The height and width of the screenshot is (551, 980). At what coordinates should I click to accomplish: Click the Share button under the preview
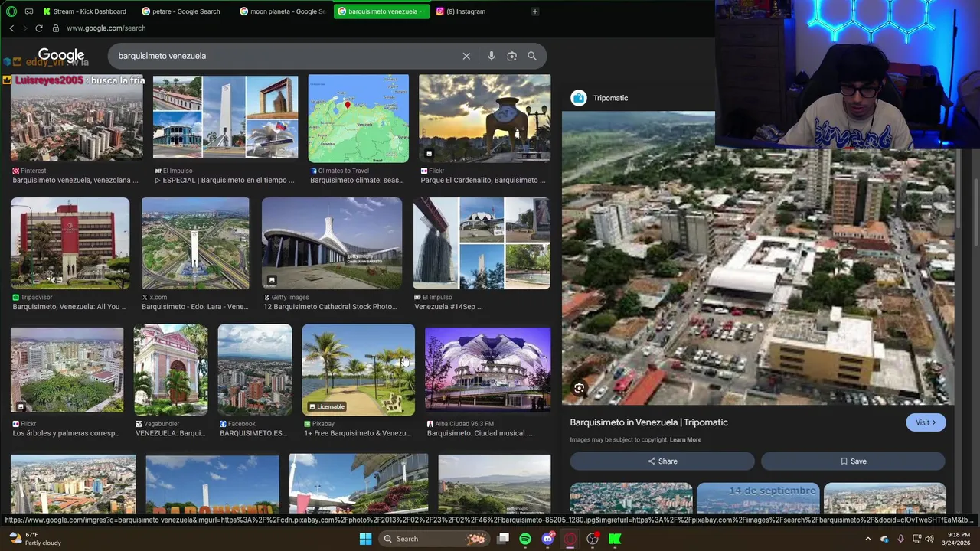pos(662,461)
